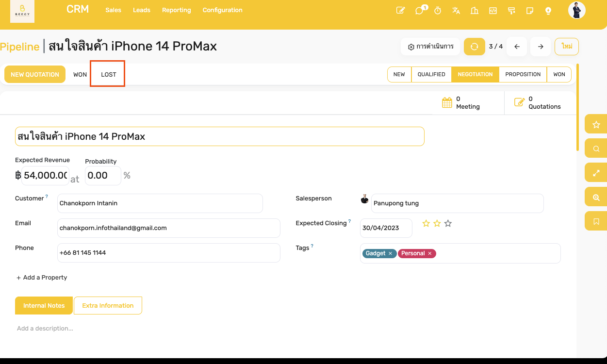The width and height of the screenshot is (607, 364).
Task: Click the opportunity name input field
Action: pos(220,136)
